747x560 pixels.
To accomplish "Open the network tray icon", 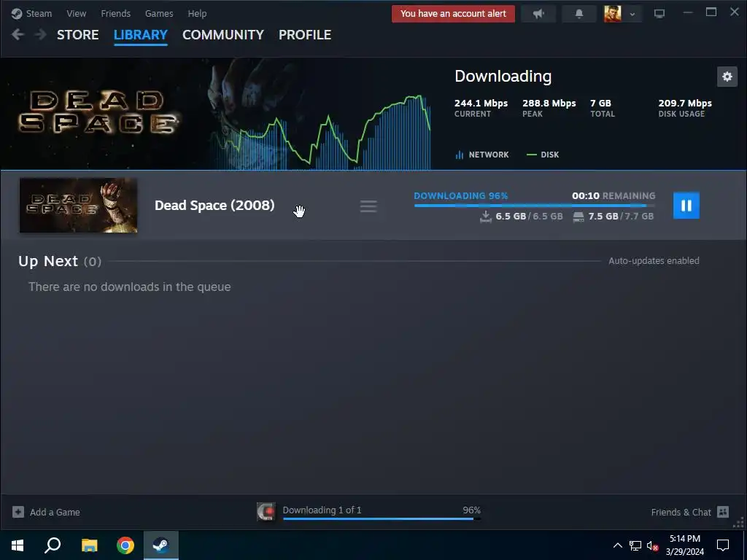I will 635,545.
